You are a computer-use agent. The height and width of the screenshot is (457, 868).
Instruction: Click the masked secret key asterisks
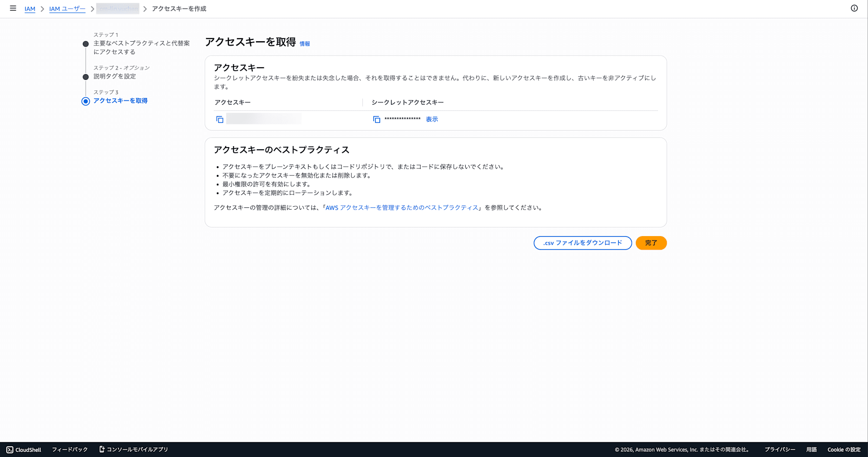(x=402, y=119)
